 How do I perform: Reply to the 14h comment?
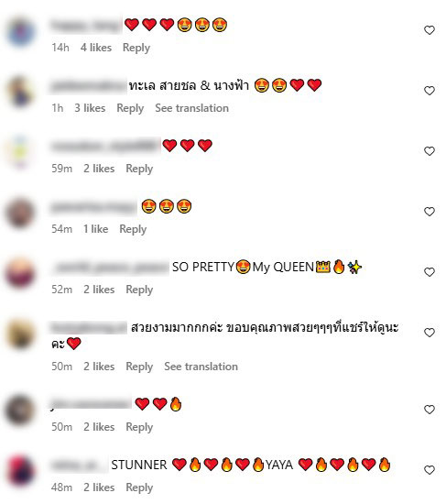[136, 48]
